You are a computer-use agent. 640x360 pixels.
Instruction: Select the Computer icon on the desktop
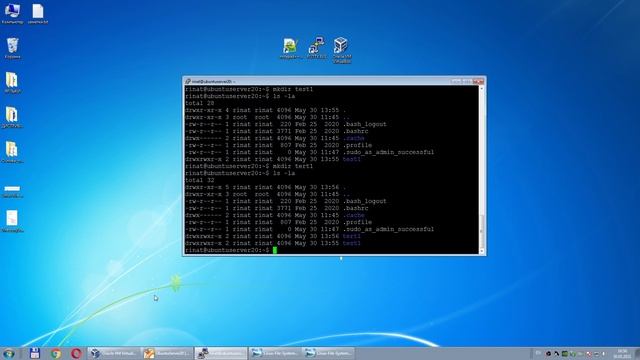click(x=12, y=13)
